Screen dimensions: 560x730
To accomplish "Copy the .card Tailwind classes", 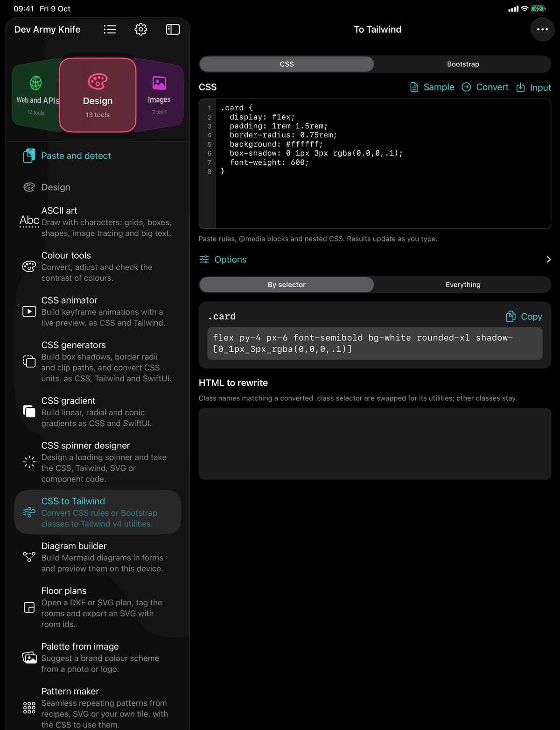I will coord(532,317).
